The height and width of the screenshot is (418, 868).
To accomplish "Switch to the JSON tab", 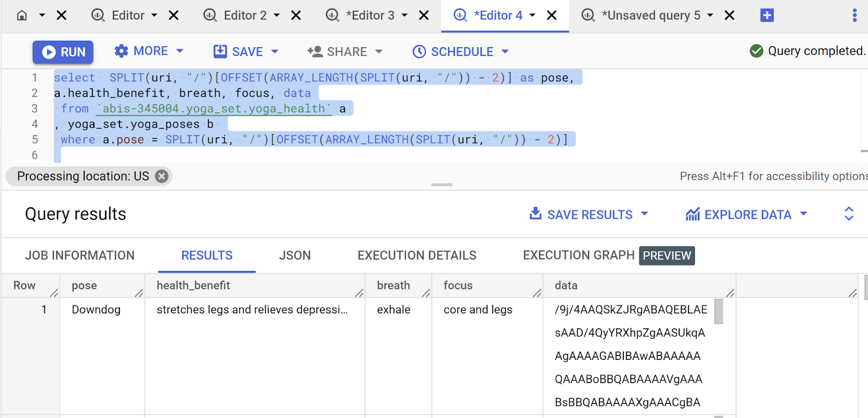I will pyautogui.click(x=295, y=255).
